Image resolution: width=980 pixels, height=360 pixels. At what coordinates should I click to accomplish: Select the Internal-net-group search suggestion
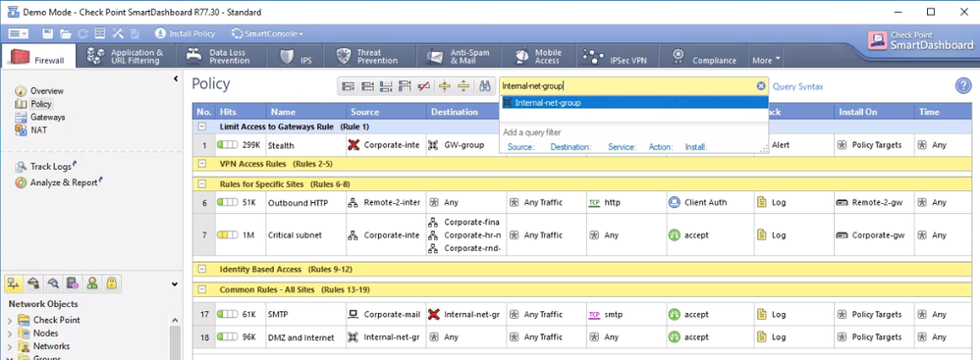pyautogui.click(x=633, y=103)
